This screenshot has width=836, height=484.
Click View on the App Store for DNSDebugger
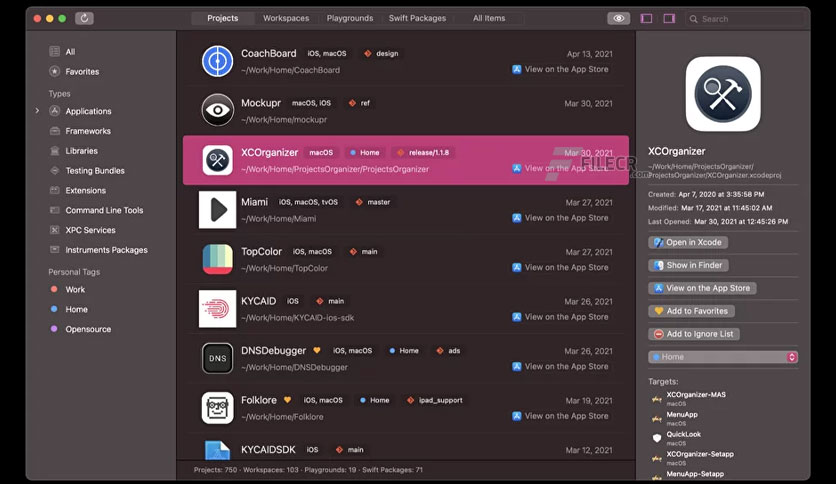pos(560,367)
